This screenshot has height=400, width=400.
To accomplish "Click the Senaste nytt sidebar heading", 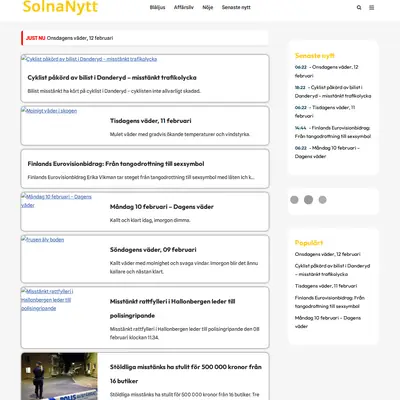I will [x=315, y=56].
